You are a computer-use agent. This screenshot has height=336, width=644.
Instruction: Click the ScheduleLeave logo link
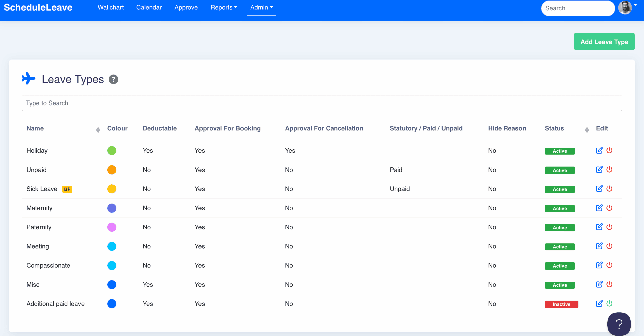coord(38,7)
